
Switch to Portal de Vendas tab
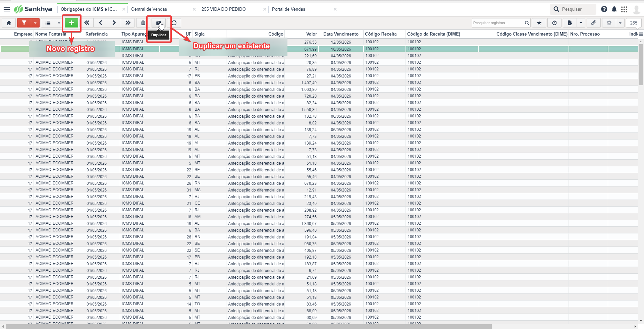point(288,9)
